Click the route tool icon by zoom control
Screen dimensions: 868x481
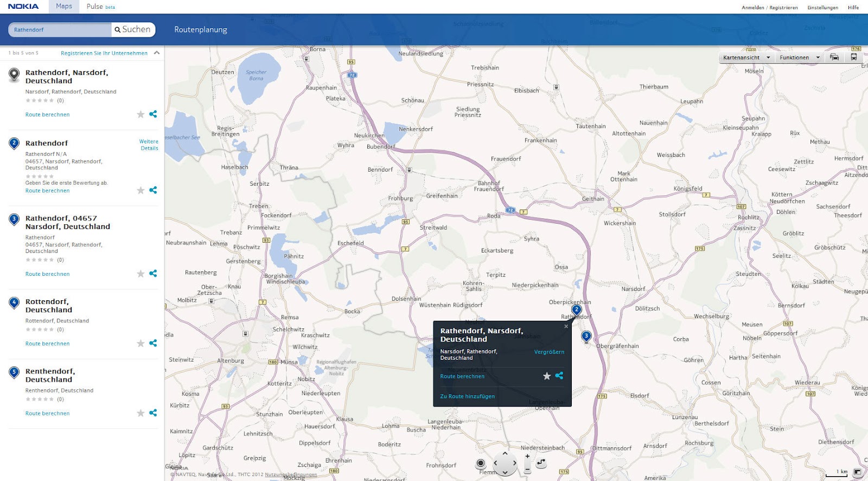point(541,463)
